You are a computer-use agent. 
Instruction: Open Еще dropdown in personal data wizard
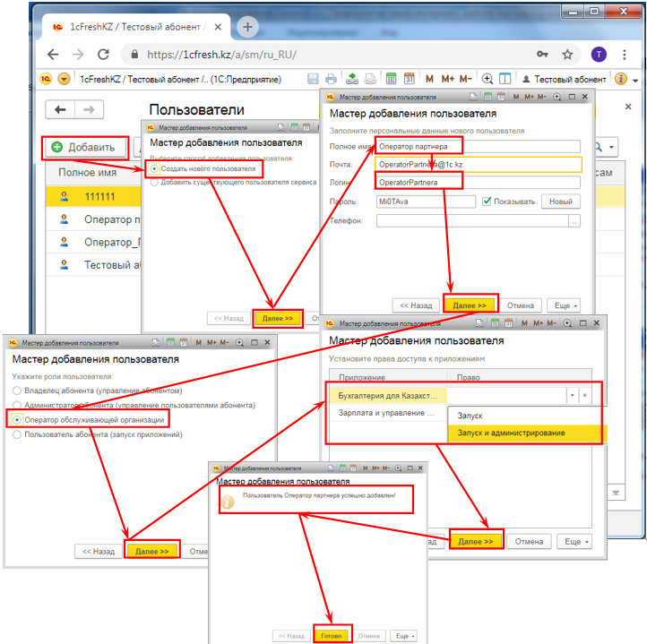pyautogui.click(x=564, y=305)
